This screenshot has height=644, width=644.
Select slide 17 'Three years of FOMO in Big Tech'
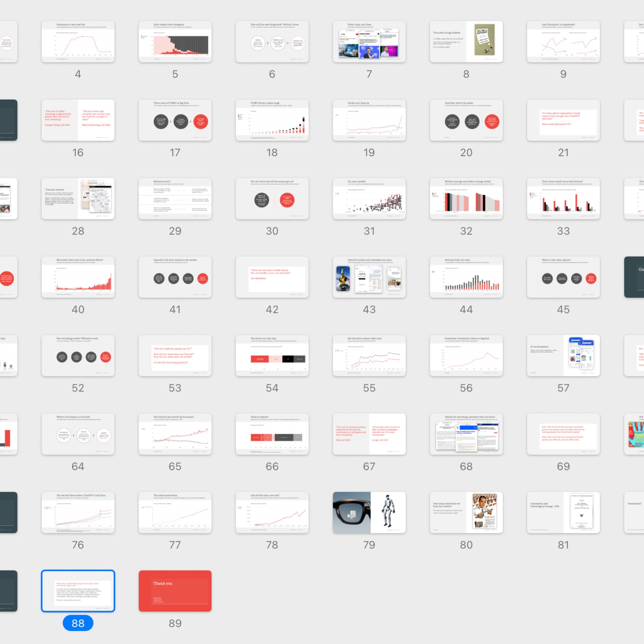click(x=175, y=120)
